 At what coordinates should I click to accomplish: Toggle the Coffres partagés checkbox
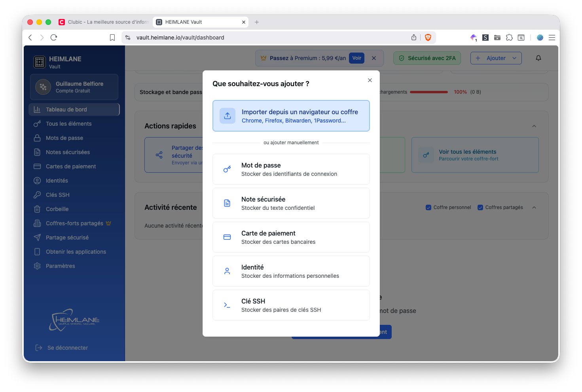point(480,207)
